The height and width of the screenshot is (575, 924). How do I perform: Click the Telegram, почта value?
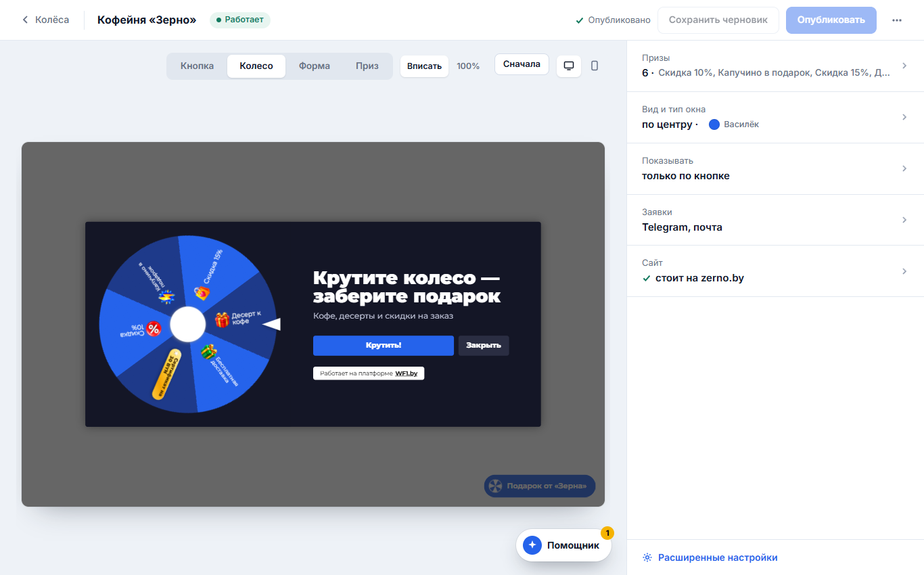(x=682, y=227)
